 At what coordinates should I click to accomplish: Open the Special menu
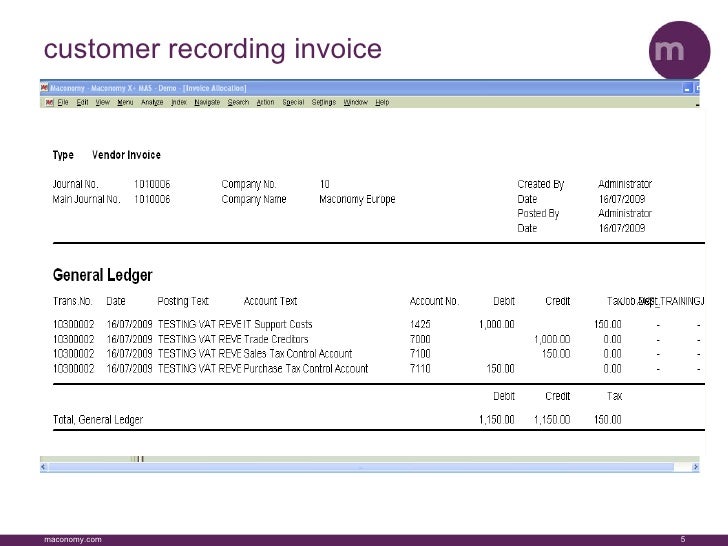(x=293, y=103)
